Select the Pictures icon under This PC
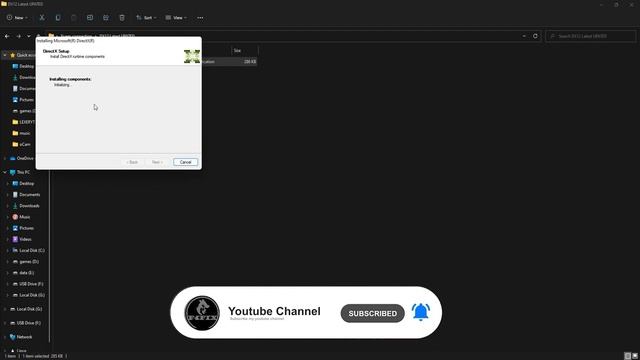The height and width of the screenshot is (360, 640). pyautogui.click(x=15, y=228)
